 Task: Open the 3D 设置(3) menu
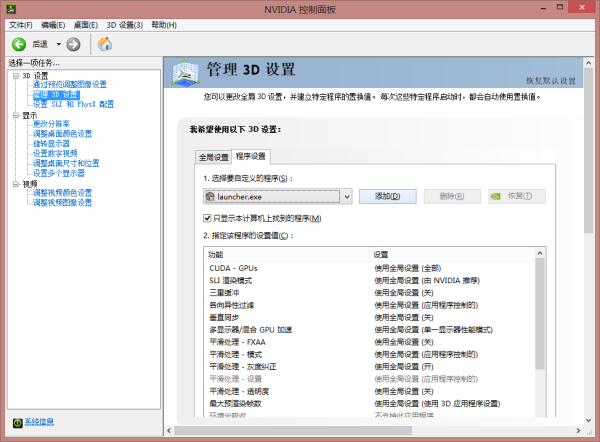coord(125,25)
